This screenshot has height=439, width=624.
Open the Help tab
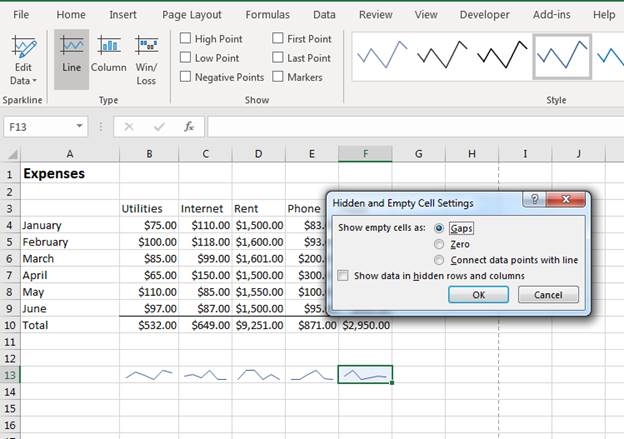click(604, 15)
